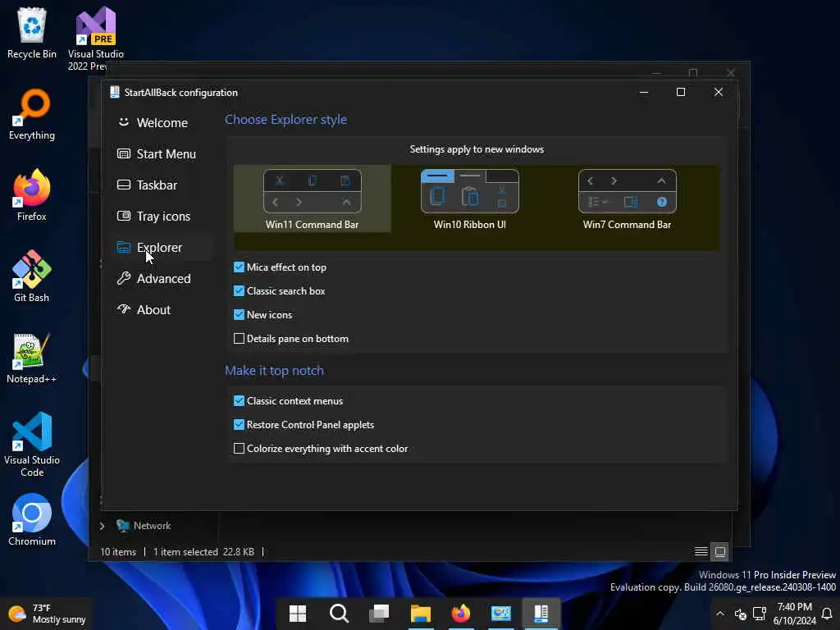Click the '10 items' status text

coord(118,552)
